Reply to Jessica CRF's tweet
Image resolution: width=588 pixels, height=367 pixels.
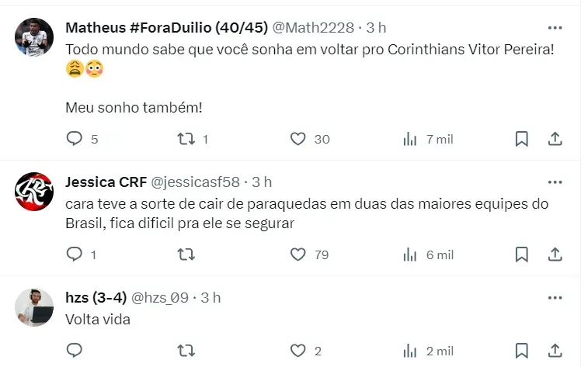75,254
